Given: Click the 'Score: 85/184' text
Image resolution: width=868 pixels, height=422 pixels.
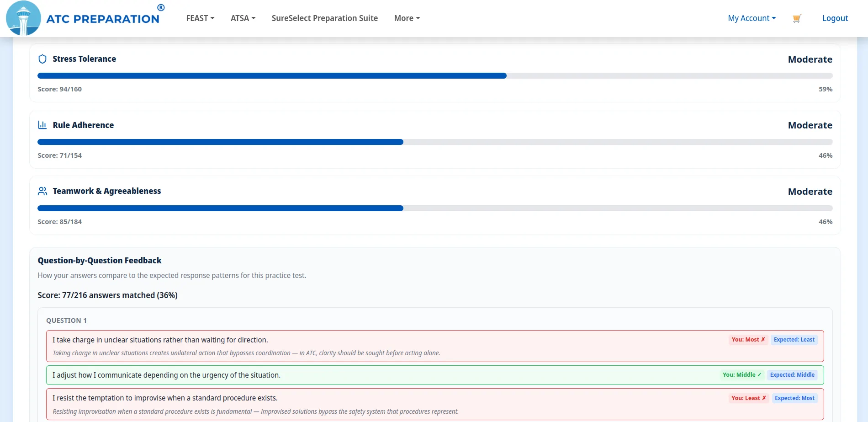Looking at the screenshot, I should (60, 222).
